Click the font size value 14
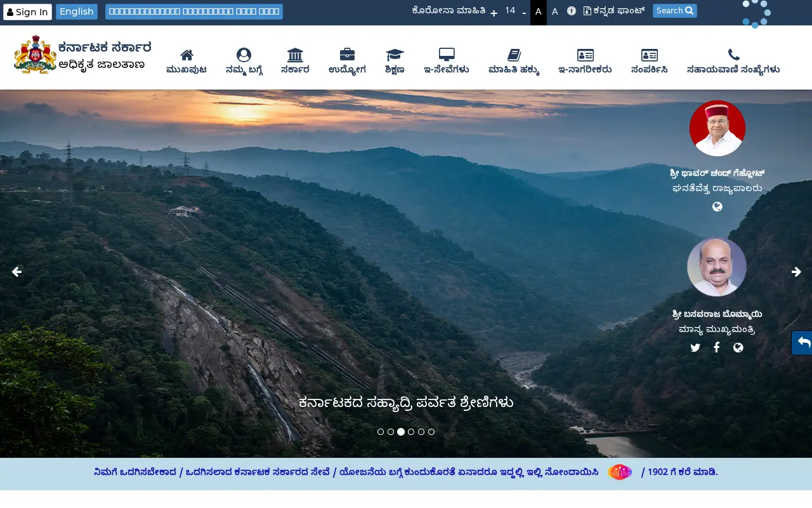The height and width of the screenshot is (508, 812). [510, 10]
